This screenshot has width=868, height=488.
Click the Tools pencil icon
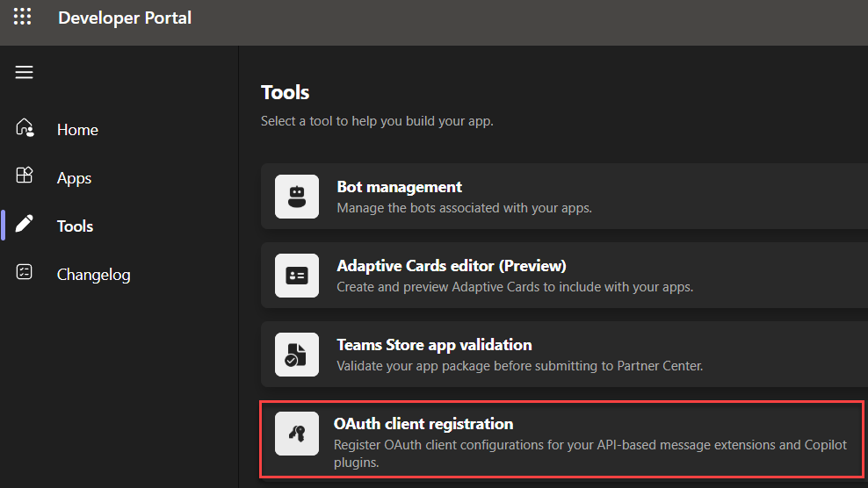[25, 224]
